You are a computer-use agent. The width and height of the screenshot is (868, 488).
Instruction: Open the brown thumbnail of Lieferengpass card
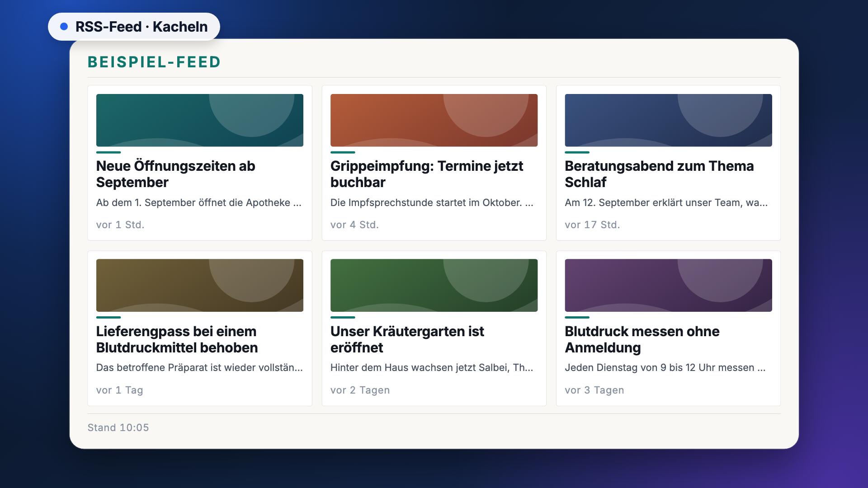200,285
